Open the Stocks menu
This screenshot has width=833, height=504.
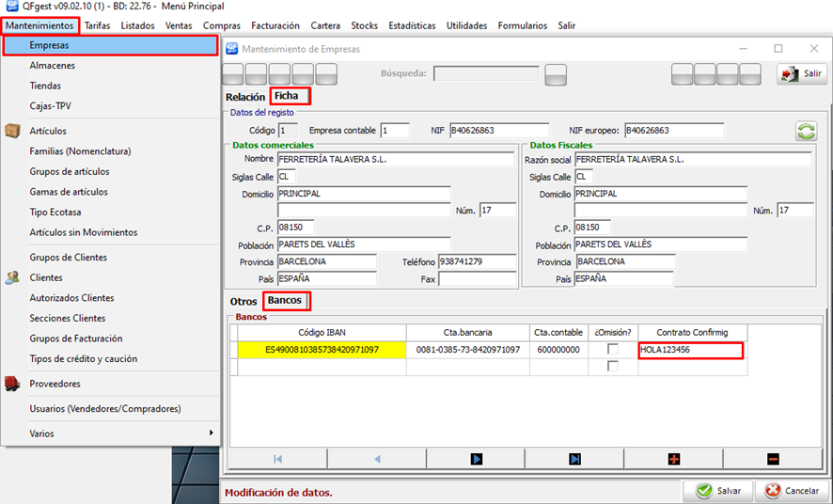click(x=365, y=25)
